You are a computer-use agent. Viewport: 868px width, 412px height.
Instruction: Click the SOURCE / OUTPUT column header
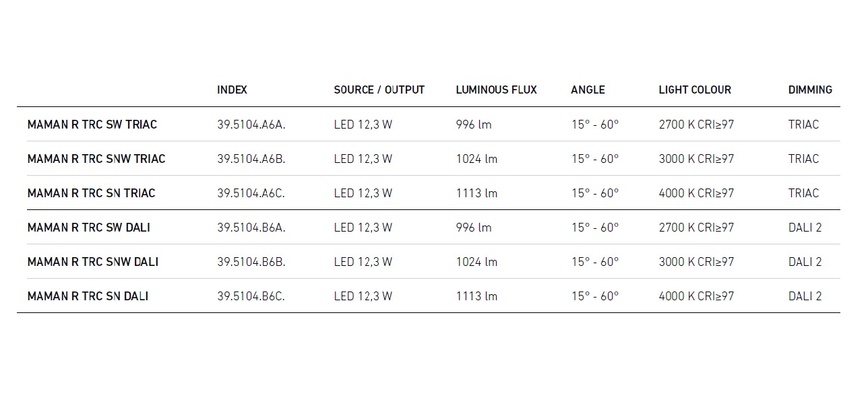point(379,90)
